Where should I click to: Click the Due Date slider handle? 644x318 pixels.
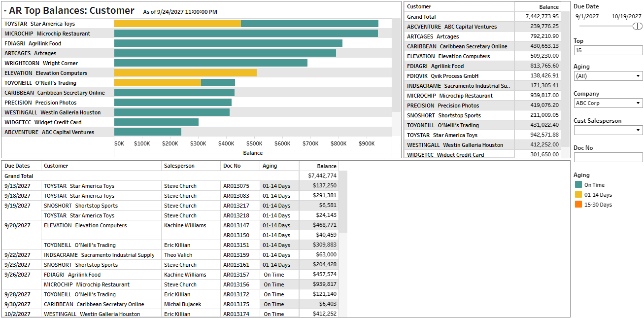638,26
